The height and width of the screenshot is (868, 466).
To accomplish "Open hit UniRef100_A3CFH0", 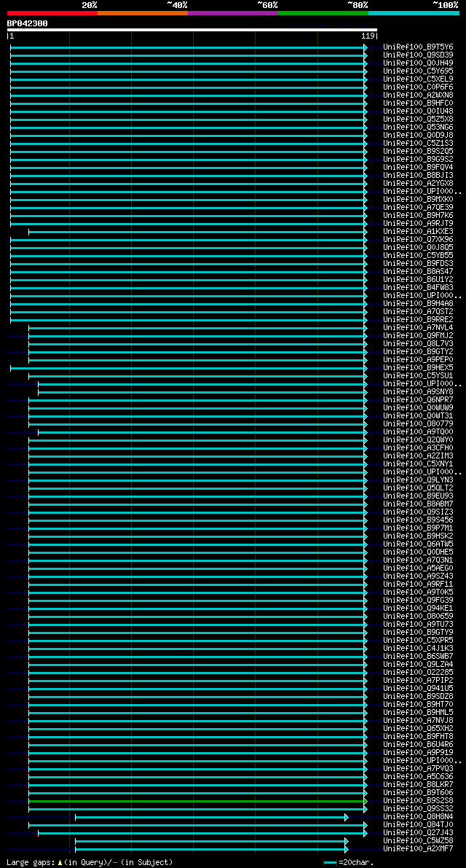I will (x=418, y=447).
